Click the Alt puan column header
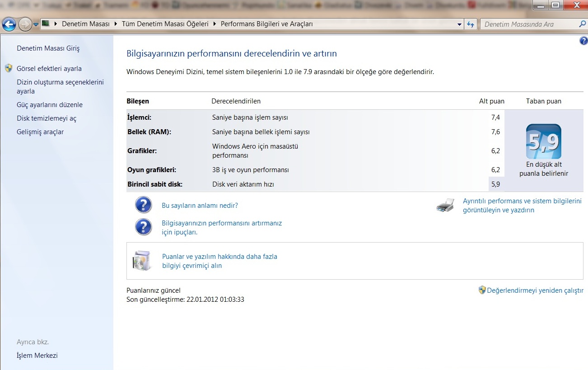The image size is (588, 370). tap(492, 101)
